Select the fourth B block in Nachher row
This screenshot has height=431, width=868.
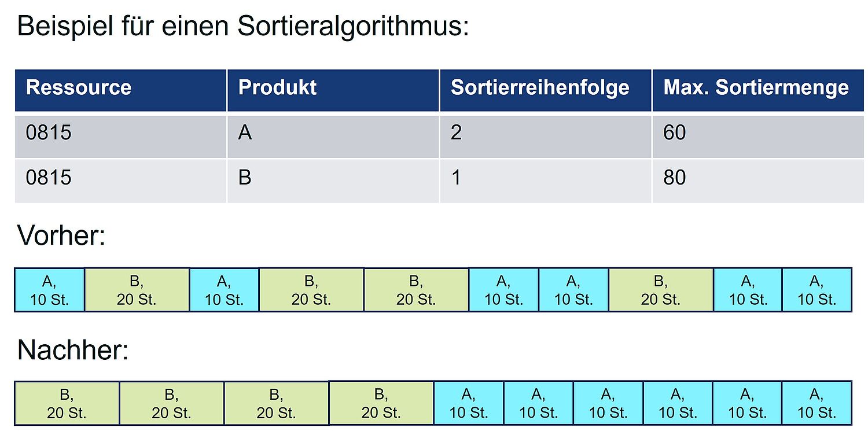point(381,403)
